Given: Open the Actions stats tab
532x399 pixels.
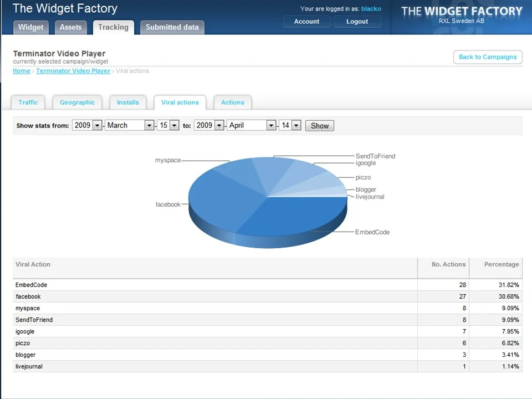Looking at the screenshot, I should (x=232, y=103).
